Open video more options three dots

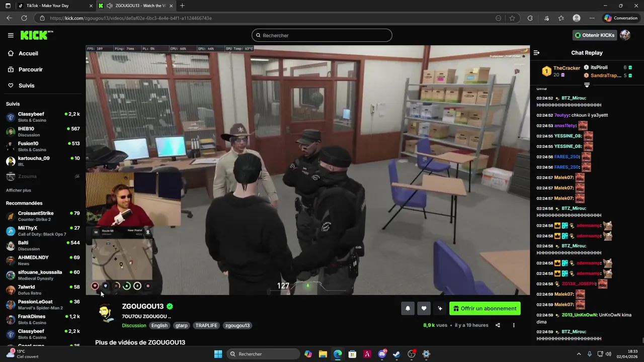tap(514, 325)
